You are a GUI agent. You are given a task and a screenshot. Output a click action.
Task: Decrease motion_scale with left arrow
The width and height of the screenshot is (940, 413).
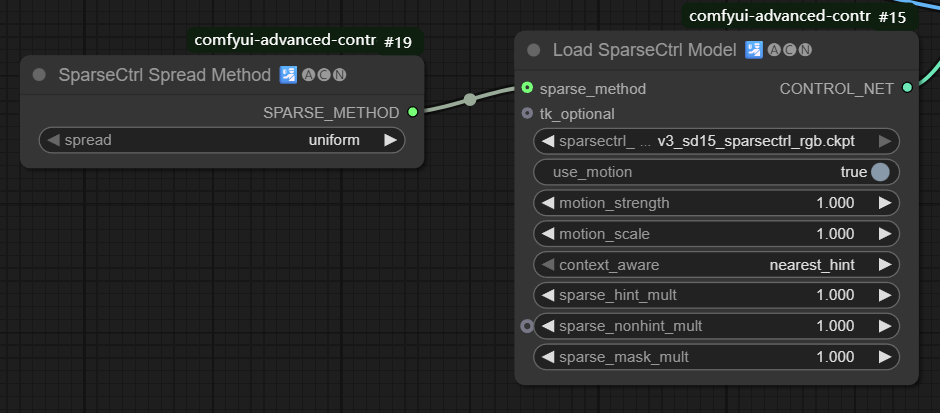click(547, 234)
